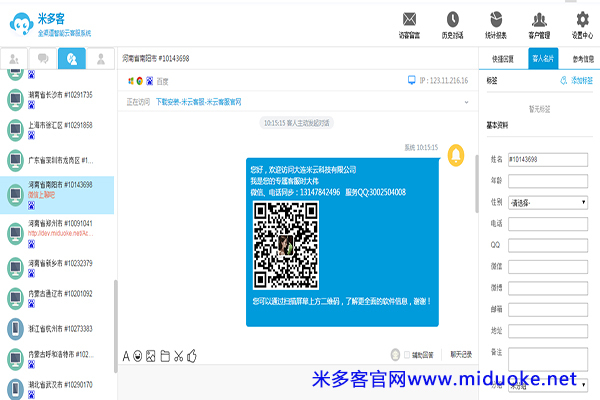The image size is (600, 400).
Task: Select the highlighted blue visitors tab
Action: pyautogui.click(x=72, y=59)
